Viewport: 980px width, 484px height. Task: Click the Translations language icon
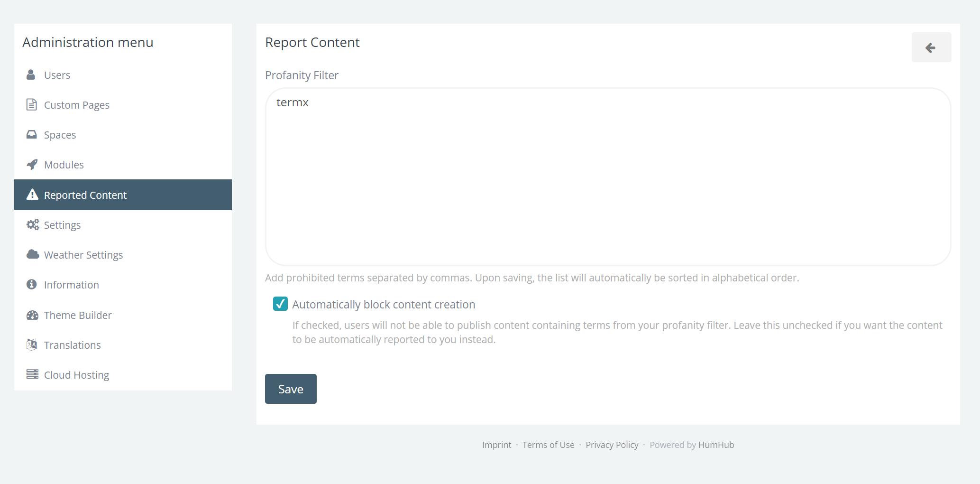click(x=32, y=345)
